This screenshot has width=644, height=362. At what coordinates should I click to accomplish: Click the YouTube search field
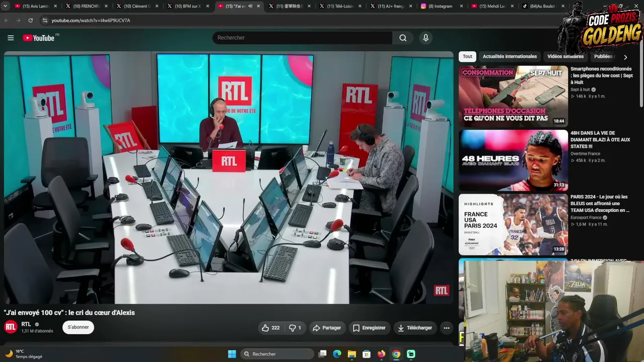coord(302,38)
